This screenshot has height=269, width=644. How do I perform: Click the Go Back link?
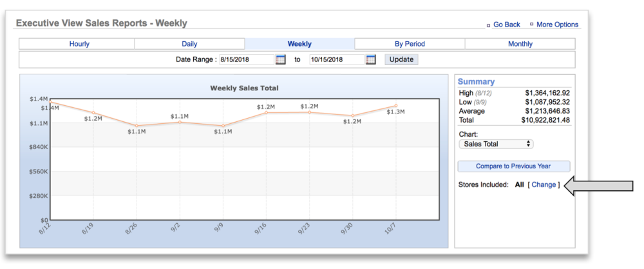click(506, 25)
